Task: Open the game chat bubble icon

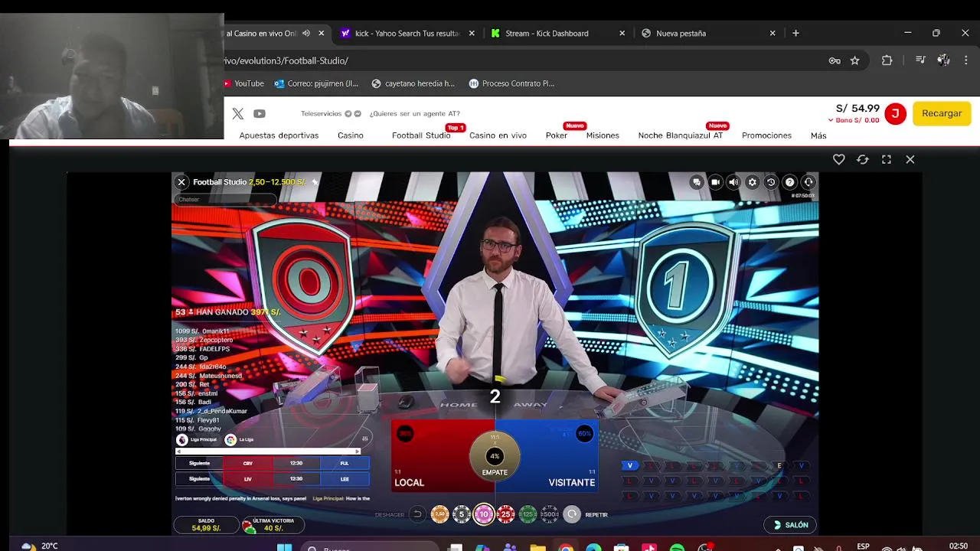Action: coord(696,182)
